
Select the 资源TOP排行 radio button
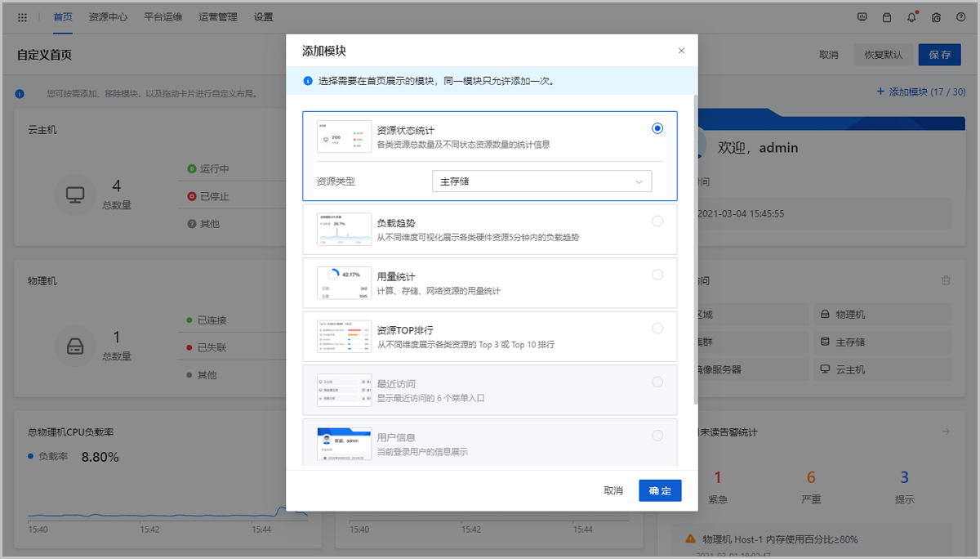(x=657, y=329)
